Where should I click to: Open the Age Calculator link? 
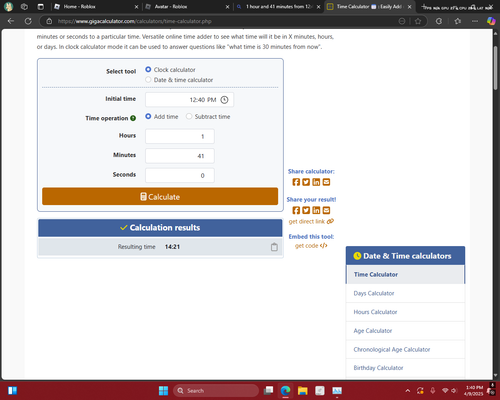point(373,331)
